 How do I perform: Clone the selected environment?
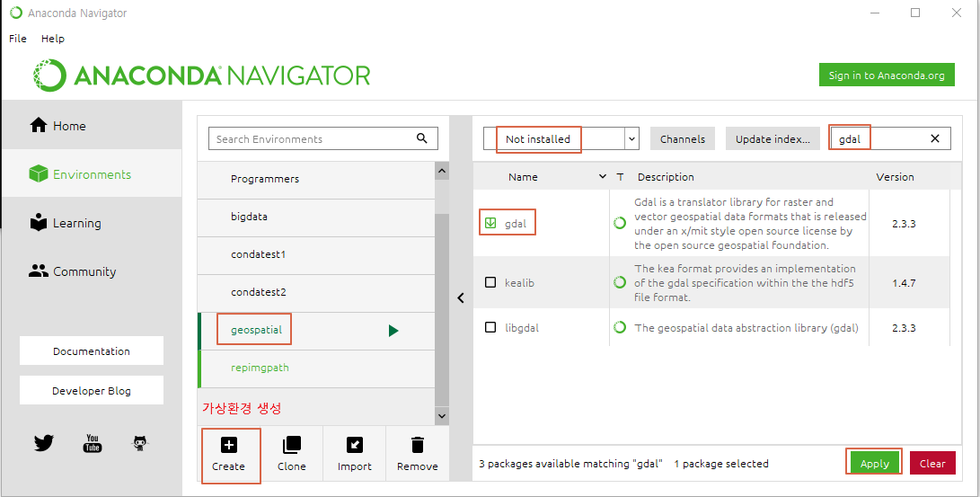point(291,455)
